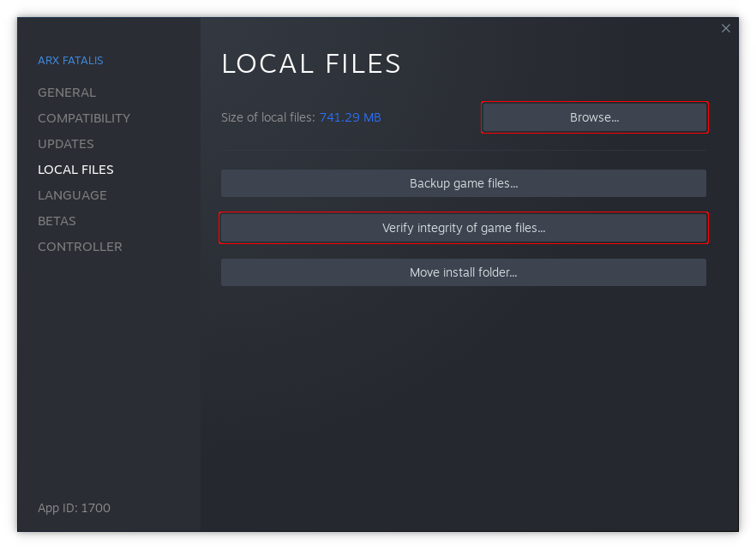This screenshot has height=549, width=756.
Task: Close the properties dialog with the X
Action: click(x=726, y=28)
